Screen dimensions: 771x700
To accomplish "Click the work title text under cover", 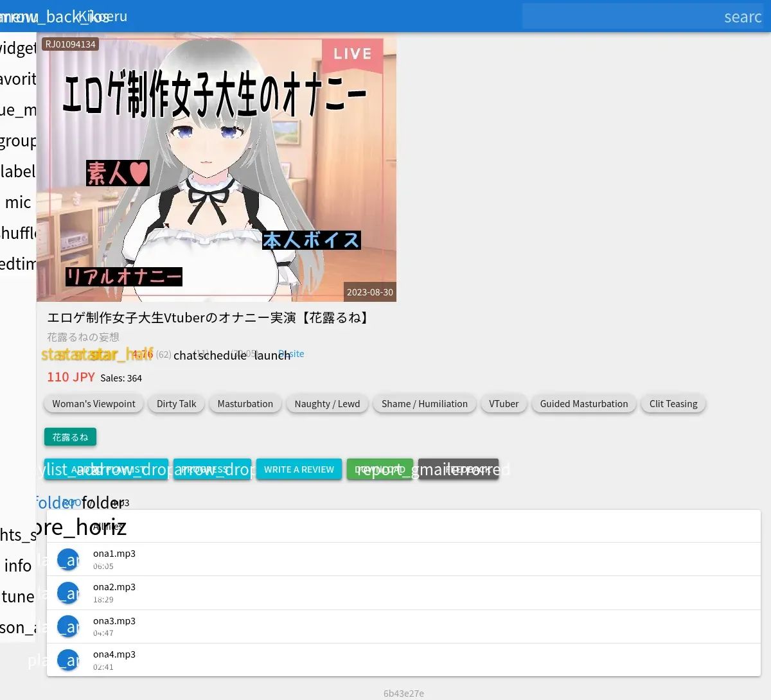I will tap(209, 318).
